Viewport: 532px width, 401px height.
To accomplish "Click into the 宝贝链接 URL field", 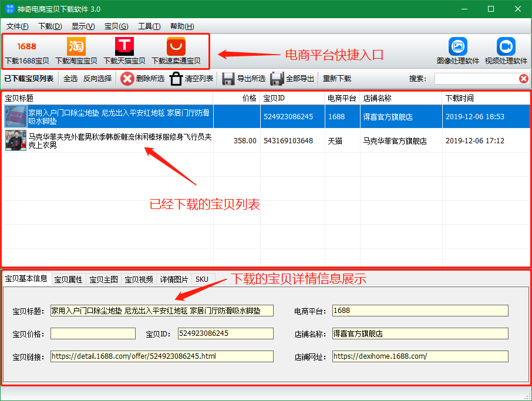I will coord(162,356).
